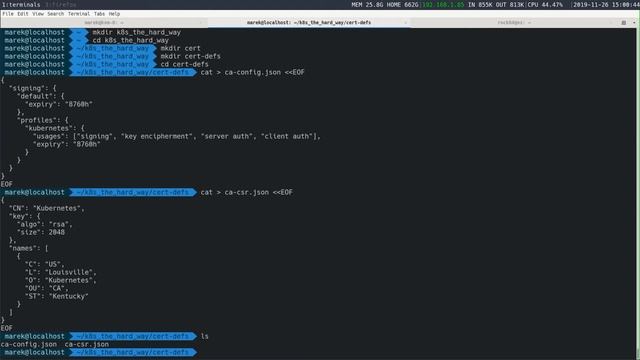Click the "signing": { line
640x360 pixels.
pyautogui.click(x=32, y=88)
